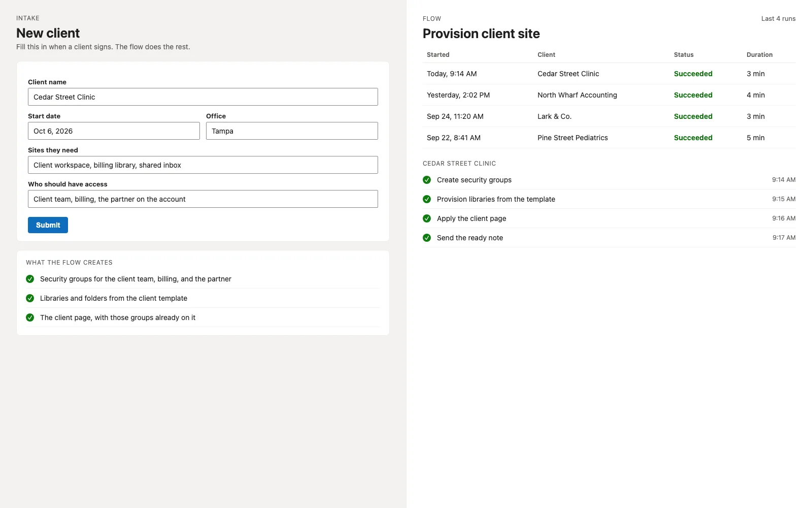Select the Office field showing Tampa
812x508 pixels.
(x=292, y=131)
